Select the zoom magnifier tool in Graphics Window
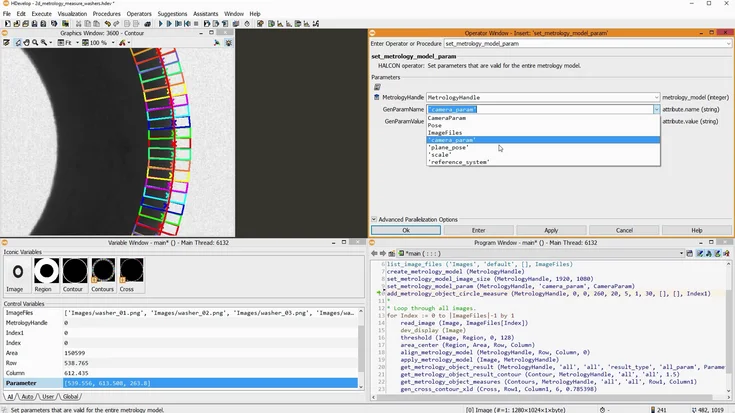The height and width of the screenshot is (413, 735). pos(35,43)
